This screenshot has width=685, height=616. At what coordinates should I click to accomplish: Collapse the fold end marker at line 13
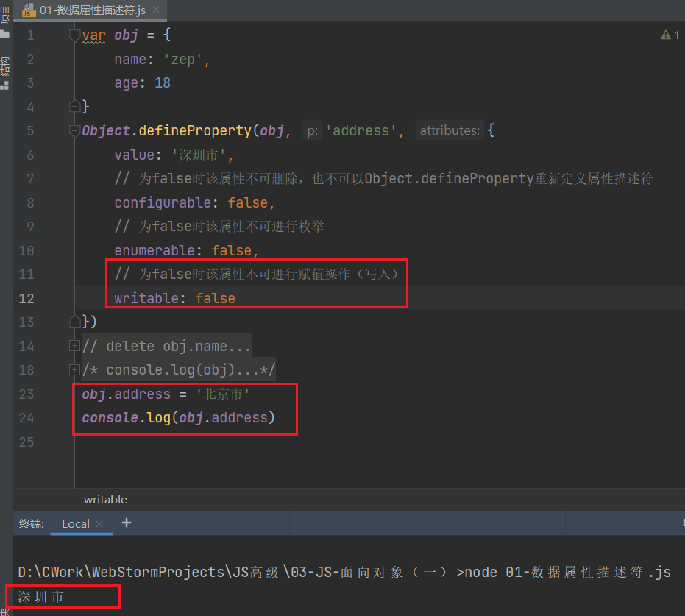tap(75, 322)
